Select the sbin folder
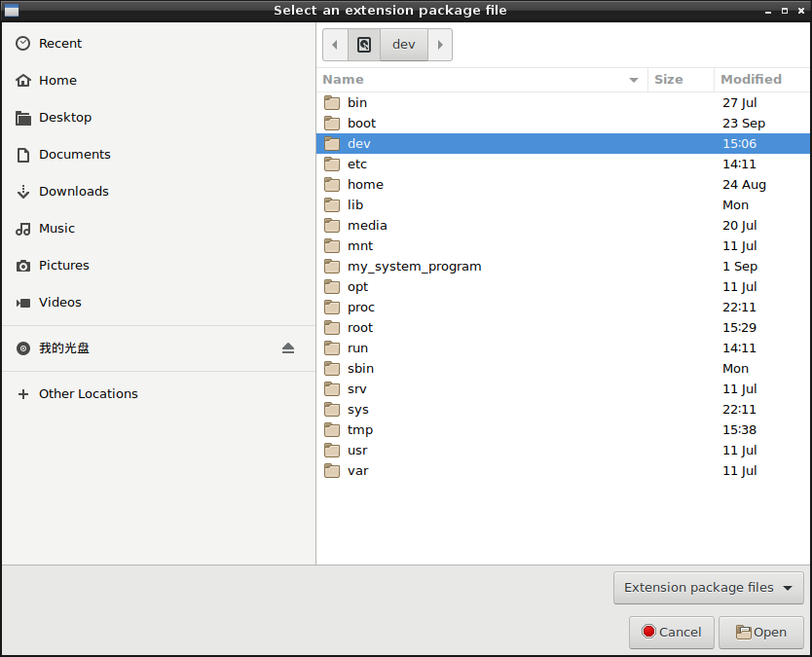Viewport: 812px width, 657px height. pos(563,369)
